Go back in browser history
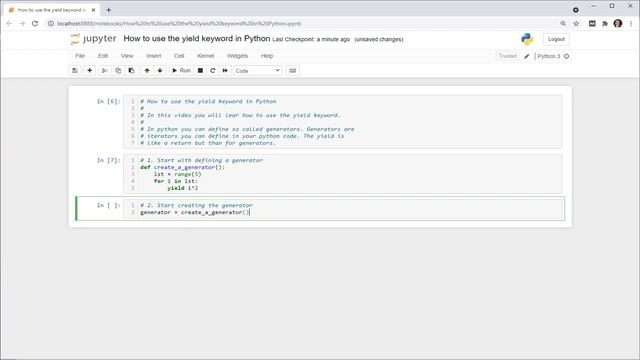Viewport: 640px width, 360px height. 9,24
